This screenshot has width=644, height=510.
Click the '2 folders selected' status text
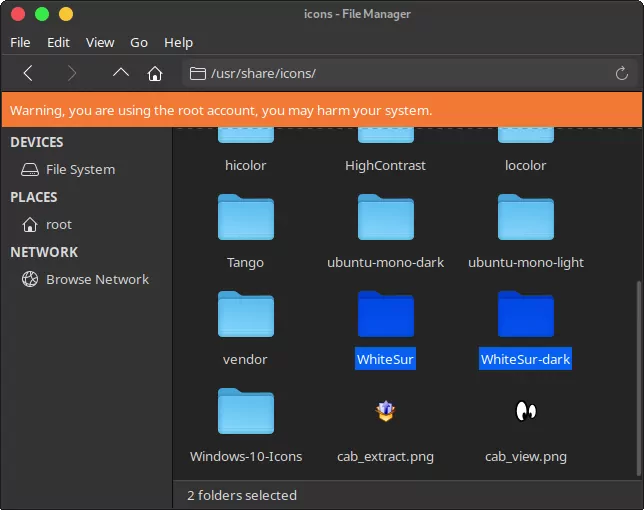242,495
